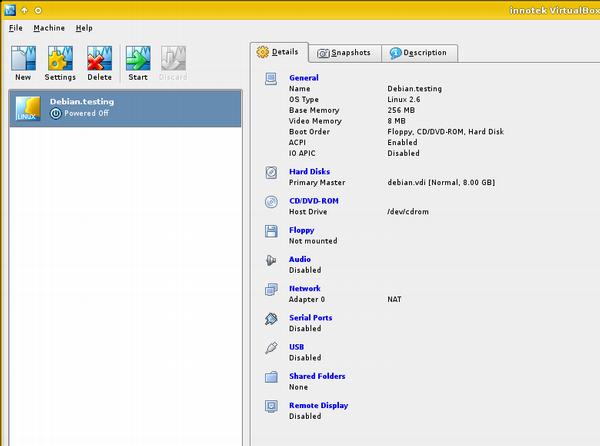Switch to the Description tab

pos(419,53)
